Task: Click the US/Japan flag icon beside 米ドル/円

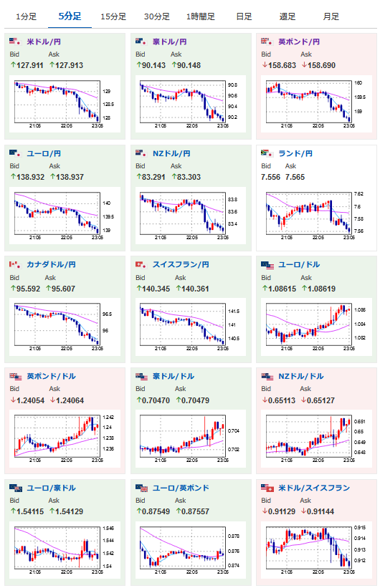Action: pyautogui.click(x=14, y=42)
